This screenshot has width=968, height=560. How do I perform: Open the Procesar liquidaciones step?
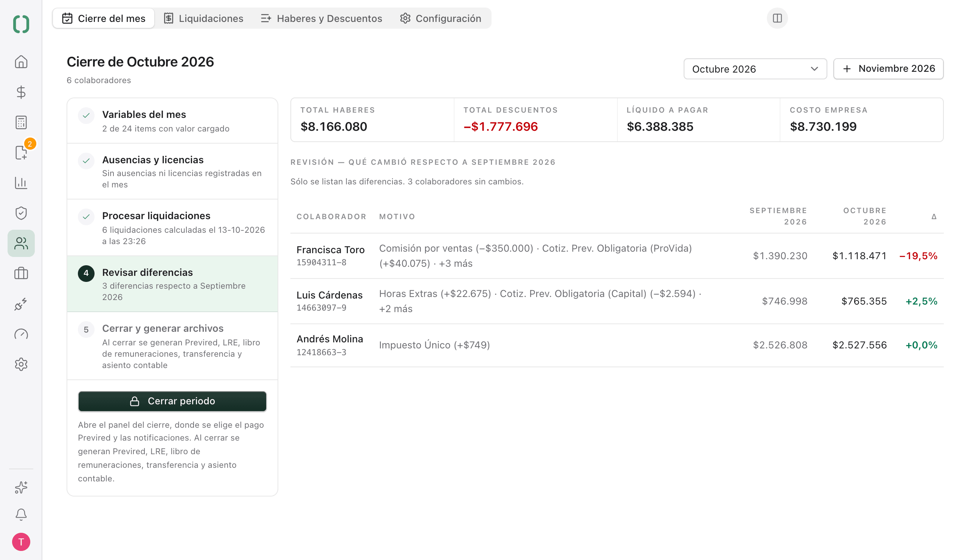coord(172,227)
